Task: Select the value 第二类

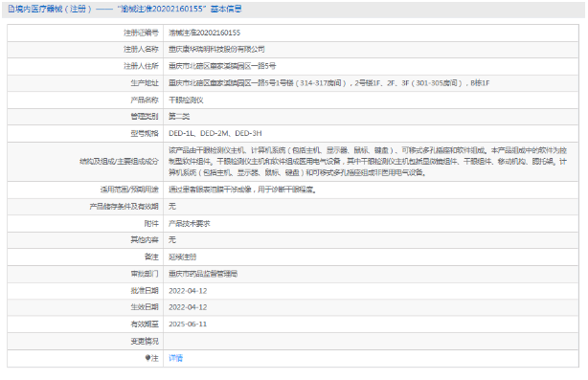Action: [x=179, y=116]
